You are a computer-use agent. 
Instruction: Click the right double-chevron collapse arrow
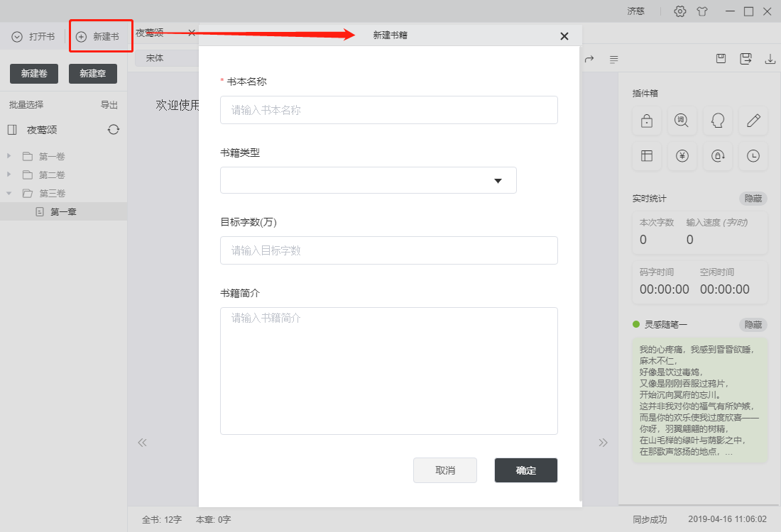tap(603, 443)
